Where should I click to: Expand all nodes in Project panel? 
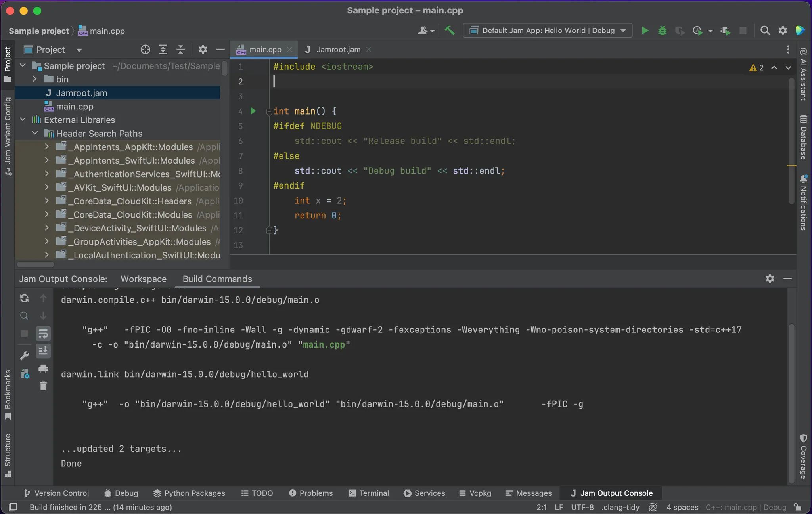click(163, 50)
